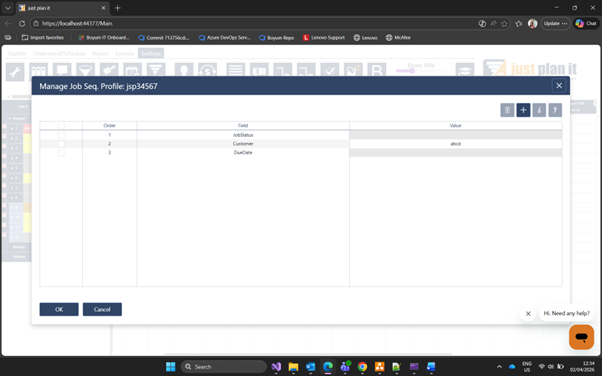Switch to the Report tab
Viewport: 602px width, 376px height.
100,53
